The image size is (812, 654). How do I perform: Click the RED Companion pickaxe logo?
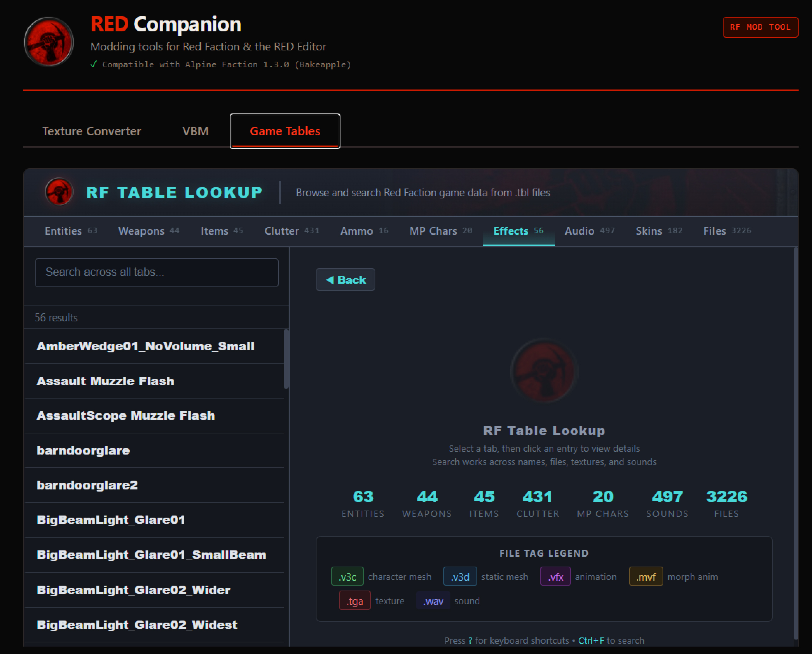point(49,42)
